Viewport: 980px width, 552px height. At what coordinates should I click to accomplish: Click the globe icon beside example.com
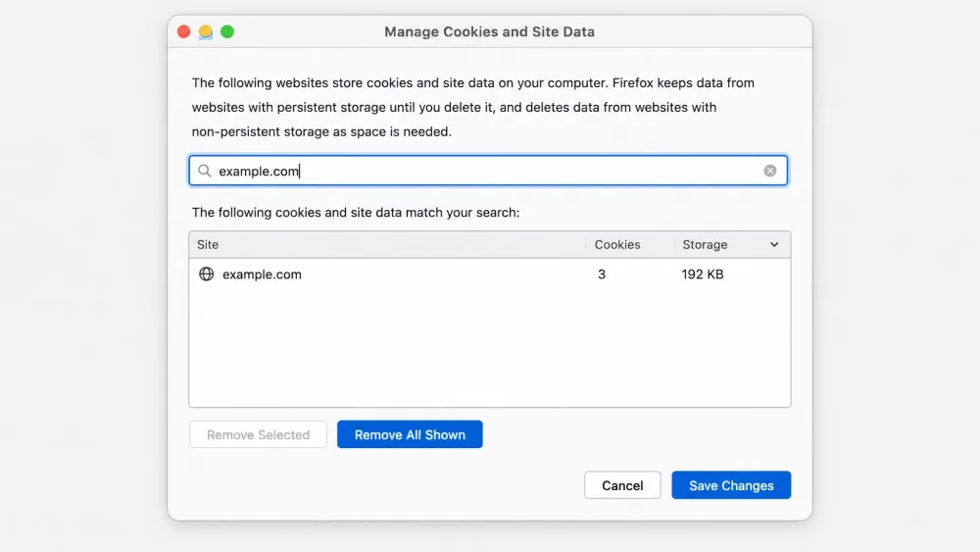click(x=206, y=274)
